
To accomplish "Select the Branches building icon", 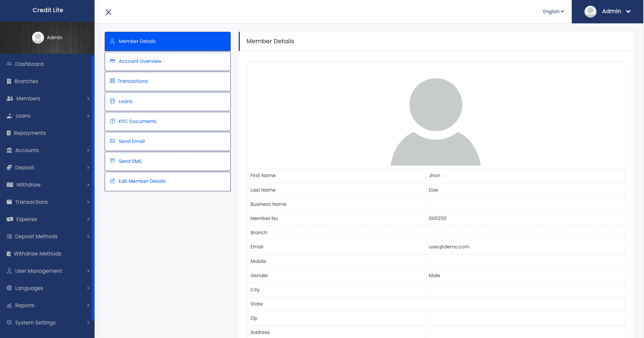I will coord(9,81).
